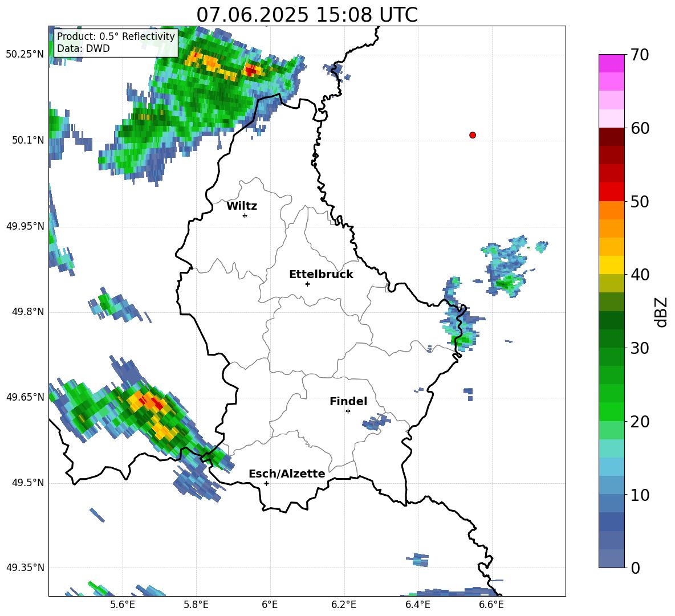Viewport: 675px width, 616px height.
Task: Click the 6°E longitude label
Action: (270, 605)
